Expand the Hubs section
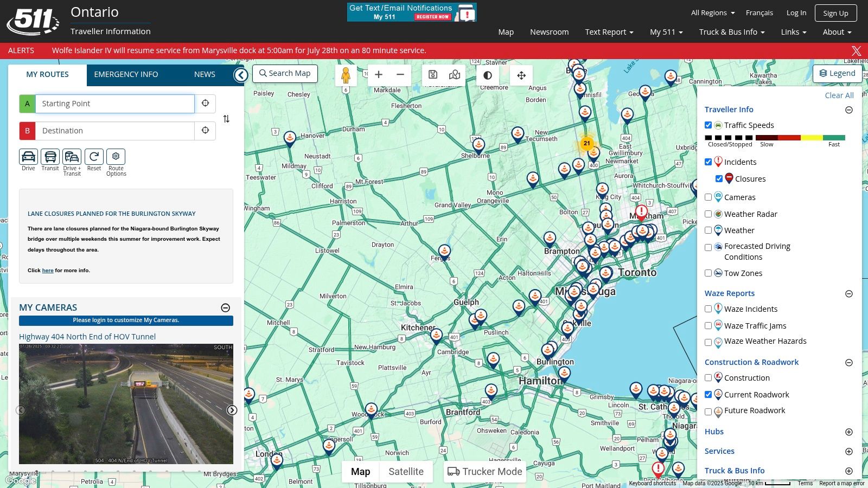 [x=848, y=432]
